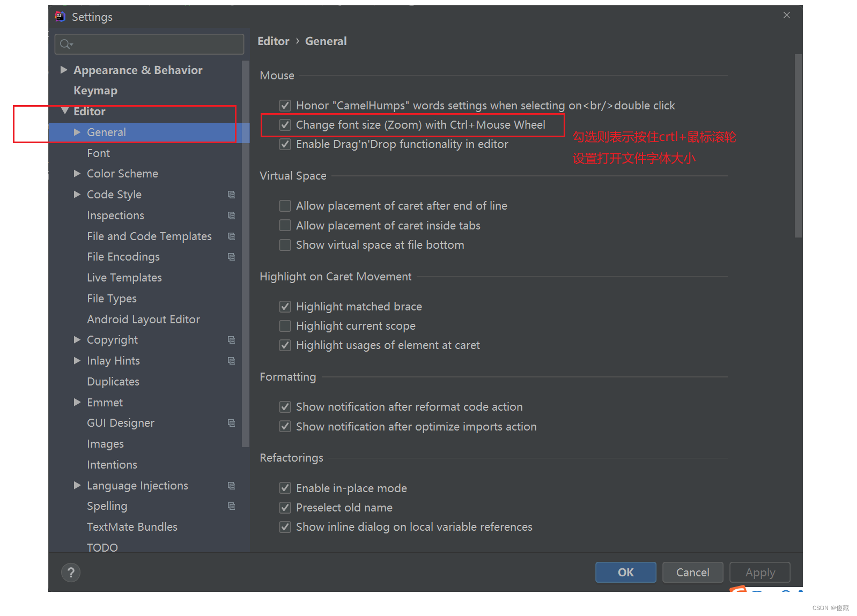The width and height of the screenshot is (857, 616).
Task: Click the OK button
Action: click(626, 573)
